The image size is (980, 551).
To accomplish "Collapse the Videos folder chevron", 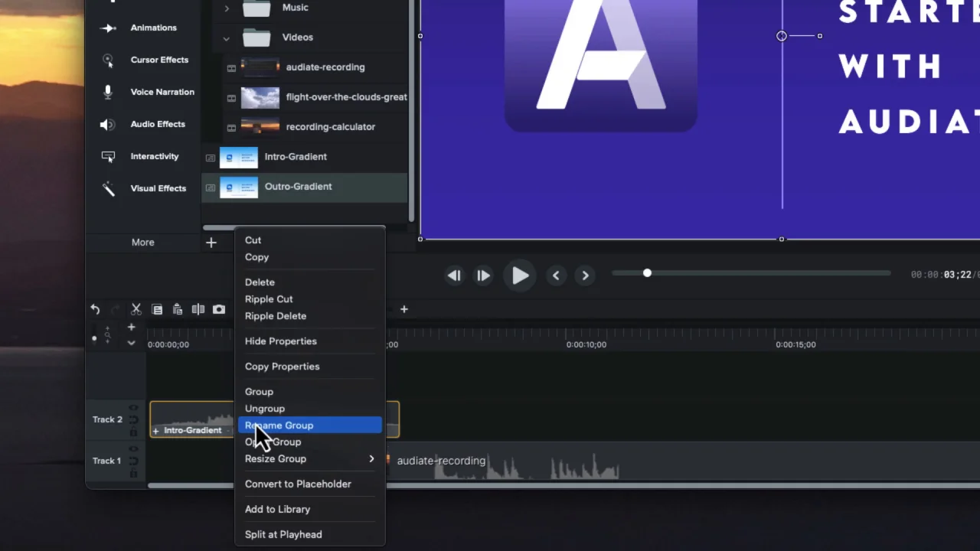I will pos(226,37).
